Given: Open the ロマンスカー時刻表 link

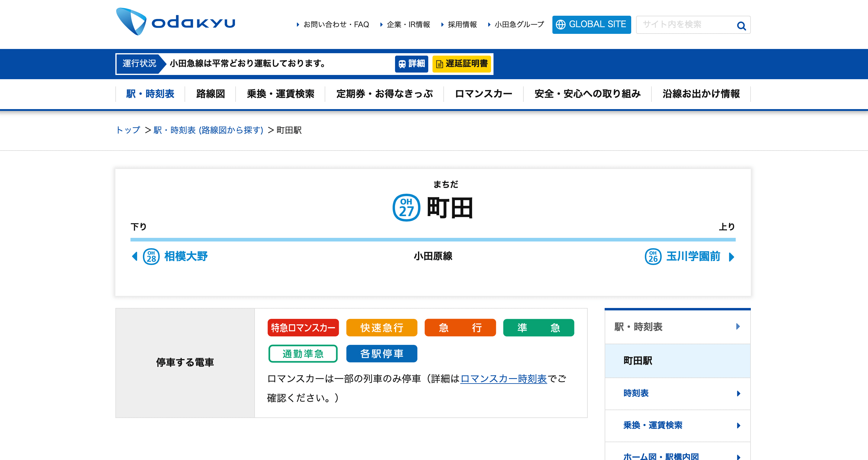Looking at the screenshot, I should point(503,379).
